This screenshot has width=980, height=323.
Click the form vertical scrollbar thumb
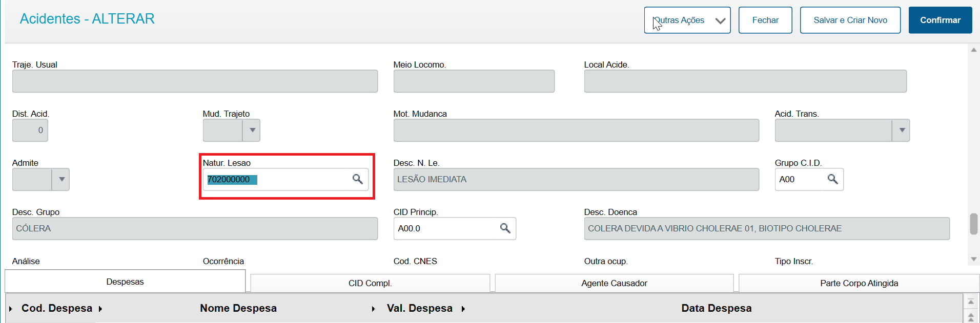pyautogui.click(x=974, y=224)
